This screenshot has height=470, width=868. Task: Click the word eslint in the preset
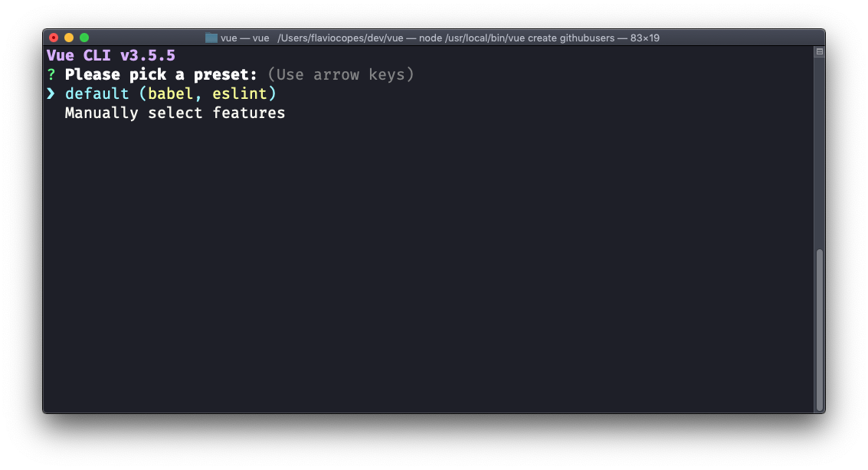point(240,94)
